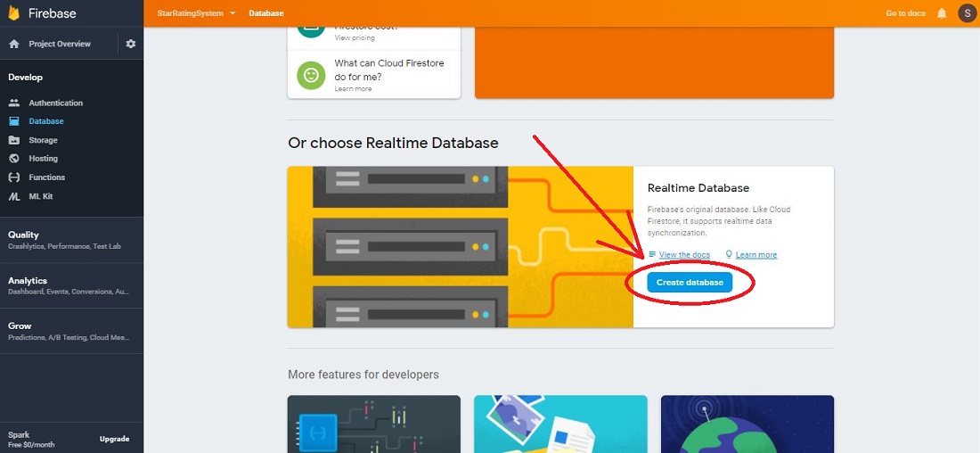The height and width of the screenshot is (453, 980).
Task: Click the Firebase flame logo
Action: coord(13,13)
